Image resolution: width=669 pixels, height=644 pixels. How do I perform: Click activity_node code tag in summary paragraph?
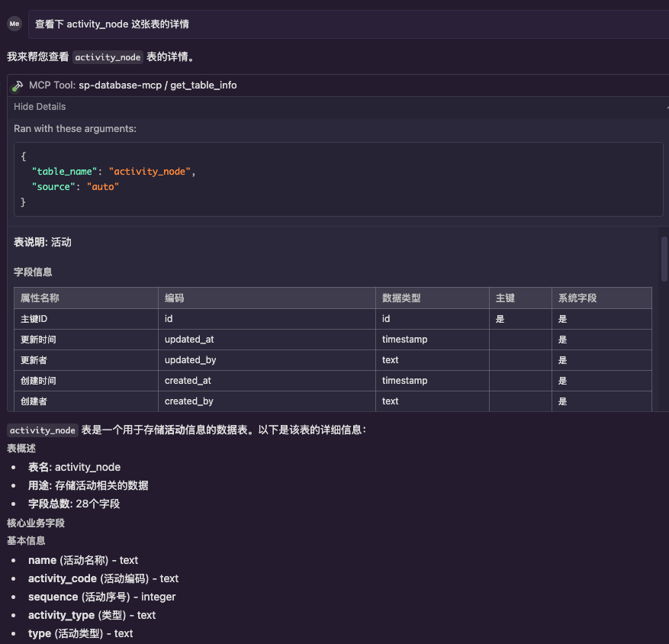pos(42,430)
